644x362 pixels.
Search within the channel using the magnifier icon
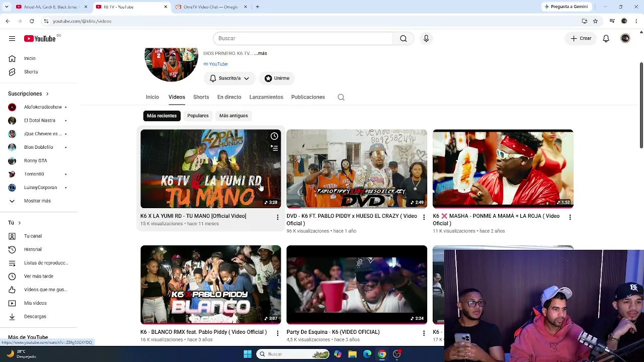[341, 98]
